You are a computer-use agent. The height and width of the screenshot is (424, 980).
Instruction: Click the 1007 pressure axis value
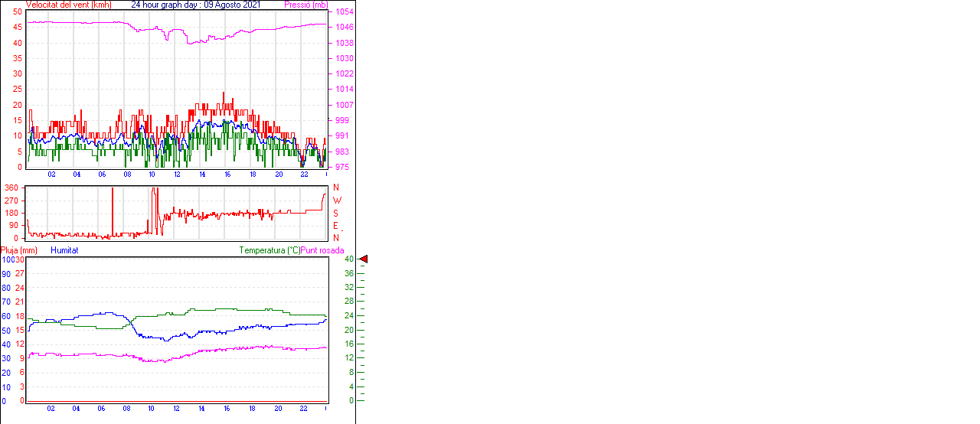[x=344, y=105]
